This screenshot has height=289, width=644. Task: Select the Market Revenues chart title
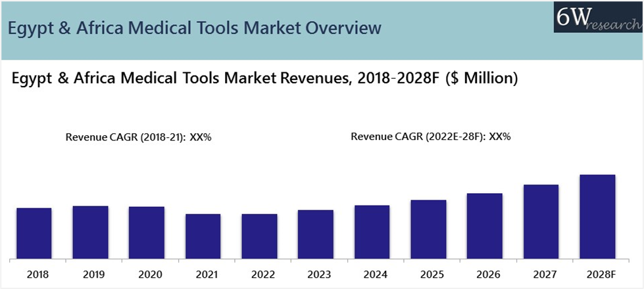pyautogui.click(x=265, y=79)
